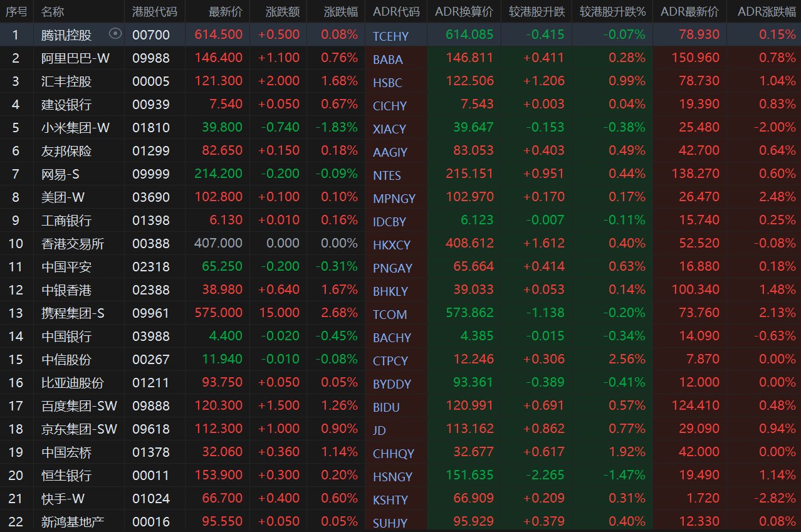
Task: Select the 比亚迪股份 stock name
Action: pyautogui.click(x=73, y=382)
